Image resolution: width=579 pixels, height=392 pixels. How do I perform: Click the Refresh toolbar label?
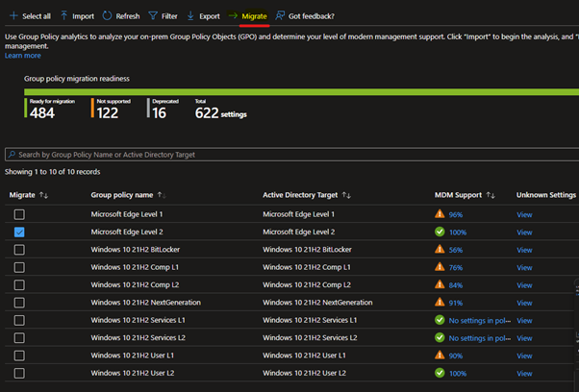click(x=128, y=16)
